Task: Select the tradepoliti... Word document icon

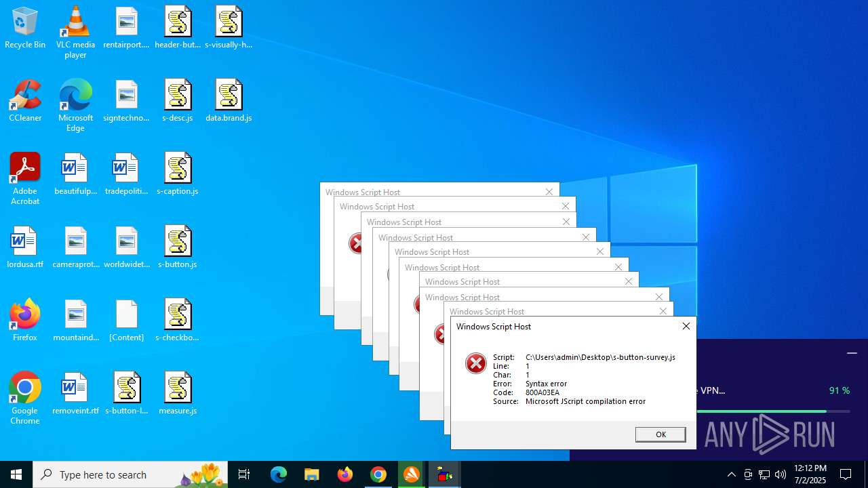Action: coord(127,175)
